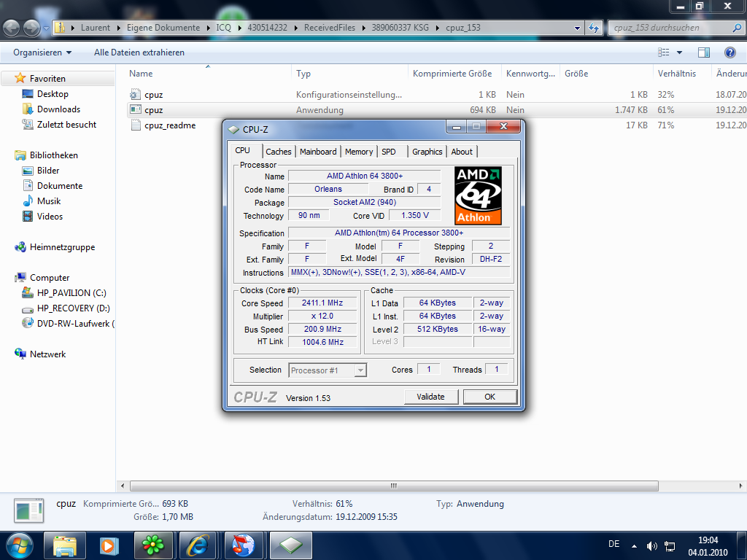Select the Favoriten star icon
The height and width of the screenshot is (560, 747).
(20, 78)
